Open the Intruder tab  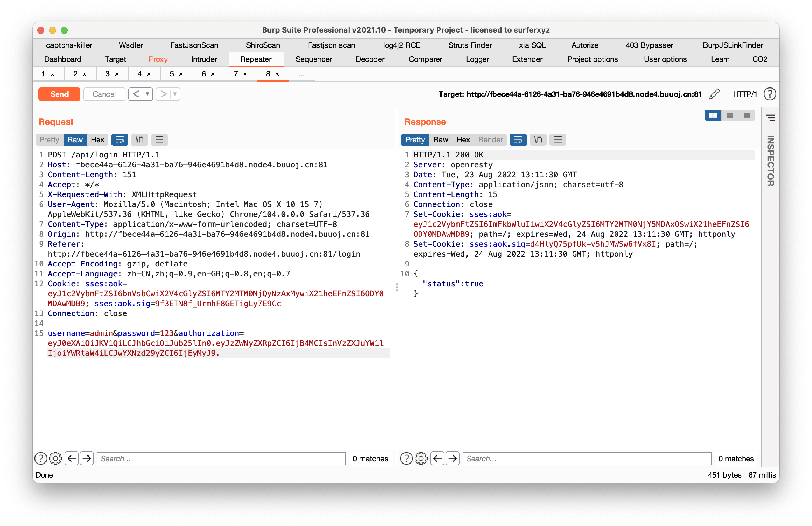204,59
